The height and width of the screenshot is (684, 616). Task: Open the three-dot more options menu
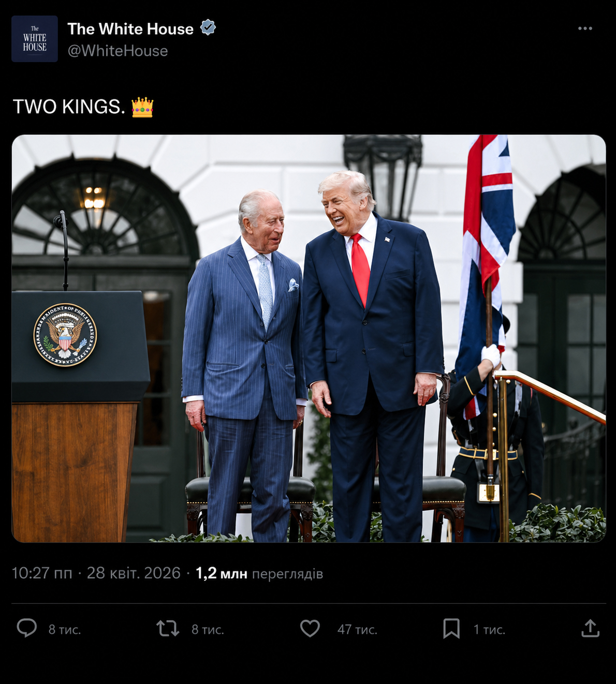coord(585,28)
